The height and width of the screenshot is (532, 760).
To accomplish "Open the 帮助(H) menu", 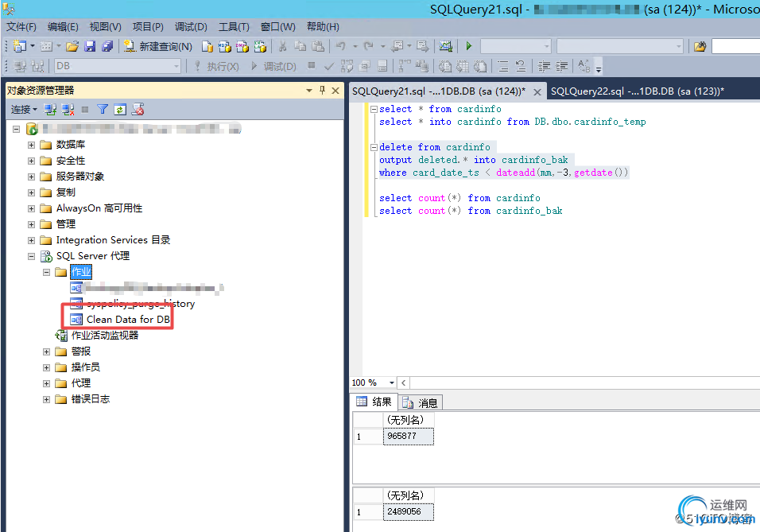I will point(323,27).
